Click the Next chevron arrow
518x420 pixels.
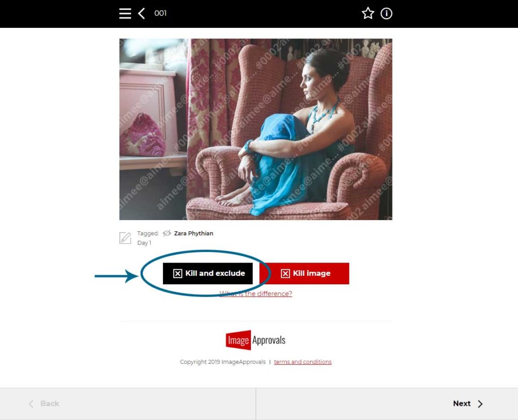[x=481, y=404]
